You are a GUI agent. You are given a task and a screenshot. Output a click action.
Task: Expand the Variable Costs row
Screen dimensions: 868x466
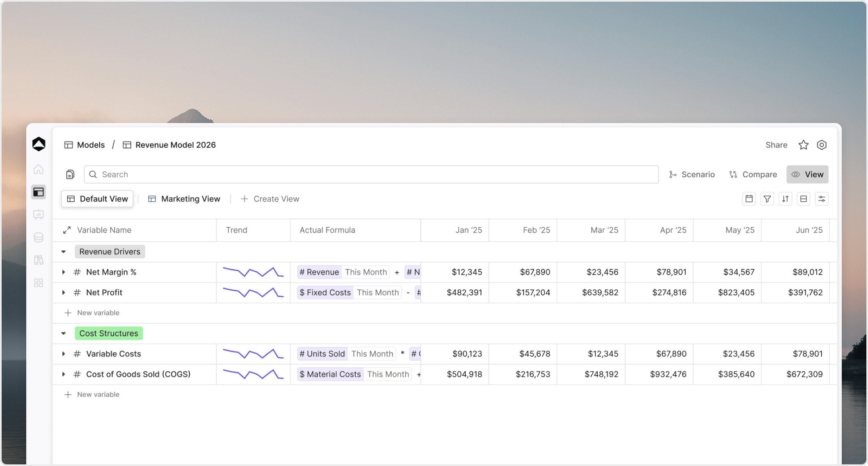[64, 354]
